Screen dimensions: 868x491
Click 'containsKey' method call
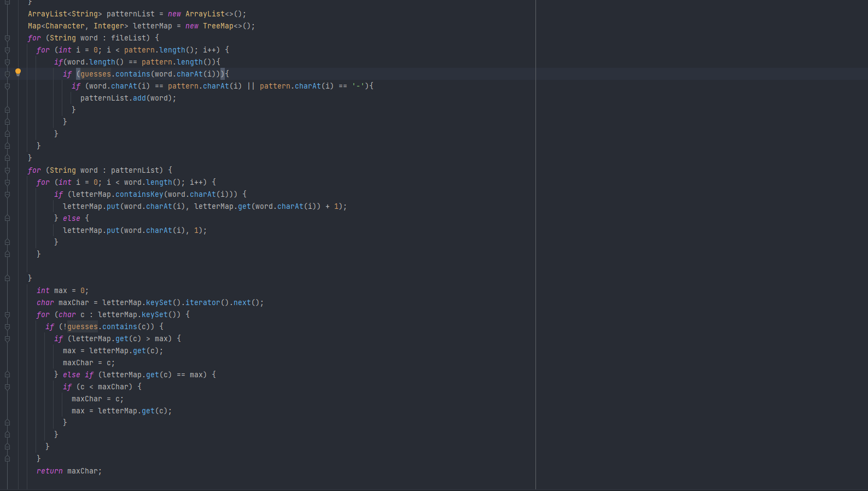pos(139,195)
